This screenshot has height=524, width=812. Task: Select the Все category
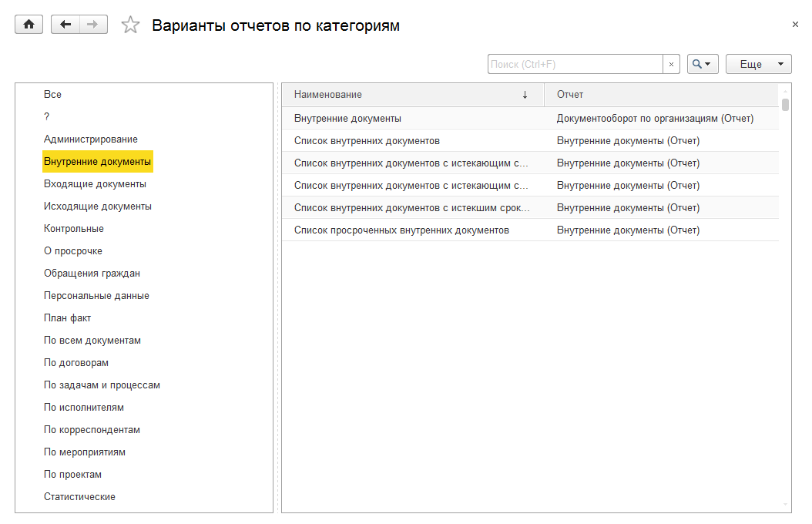[x=52, y=95]
